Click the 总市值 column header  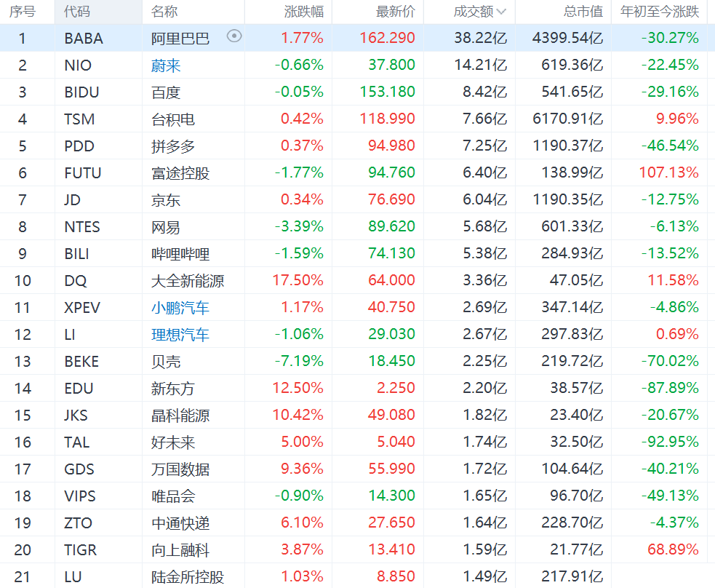click(x=583, y=12)
